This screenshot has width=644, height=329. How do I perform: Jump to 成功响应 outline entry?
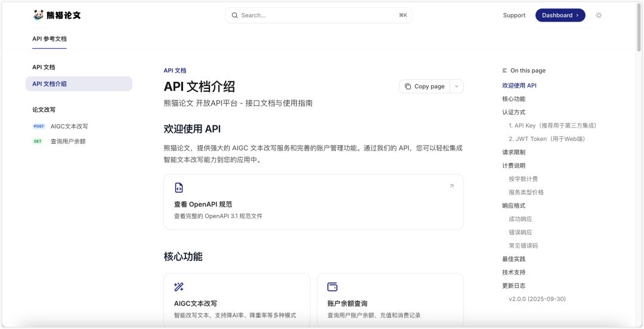520,219
